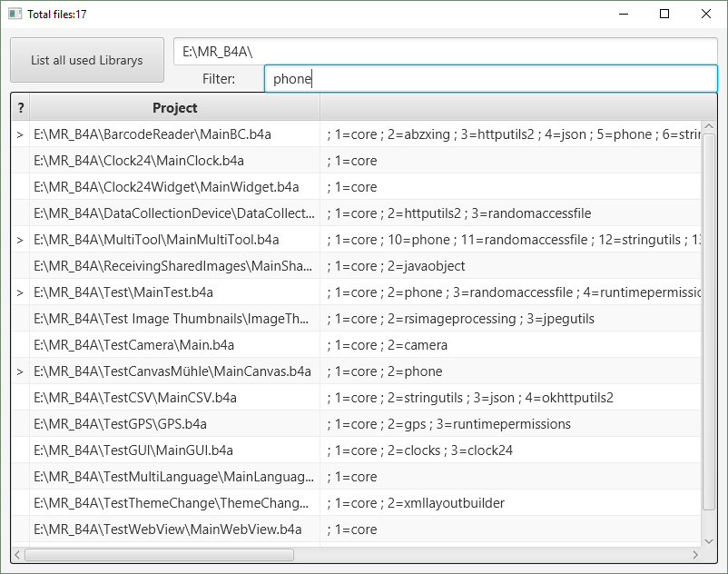Image resolution: width=728 pixels, height=574 pixels.
Task: Click libraries cell with 4=runtimepermissions
Action: click(x=511, y=292)
